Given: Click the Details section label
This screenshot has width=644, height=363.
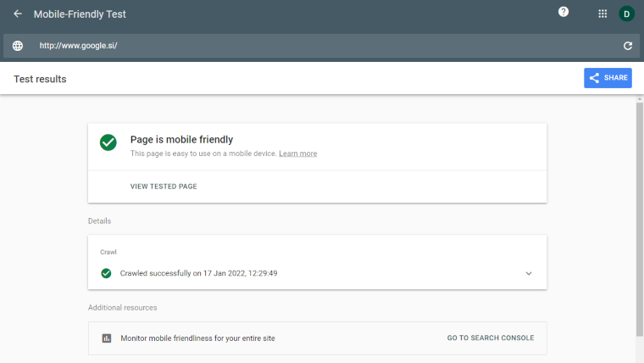Looking at the screenshot, I should click(99, 221).
